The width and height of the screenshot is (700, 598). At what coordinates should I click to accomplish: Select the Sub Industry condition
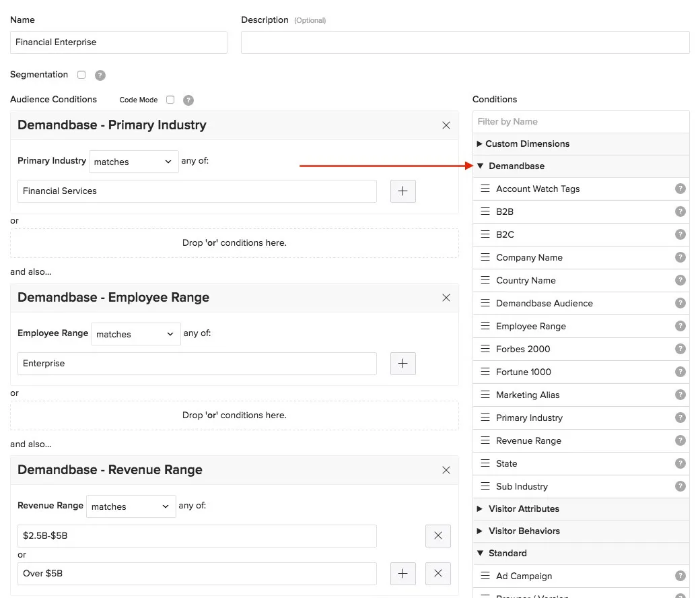coord(581,486)
